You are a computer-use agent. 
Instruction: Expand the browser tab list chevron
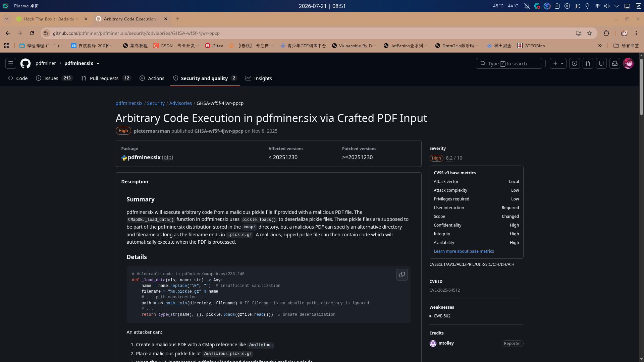pyautogui.click(x=7, y=19)
